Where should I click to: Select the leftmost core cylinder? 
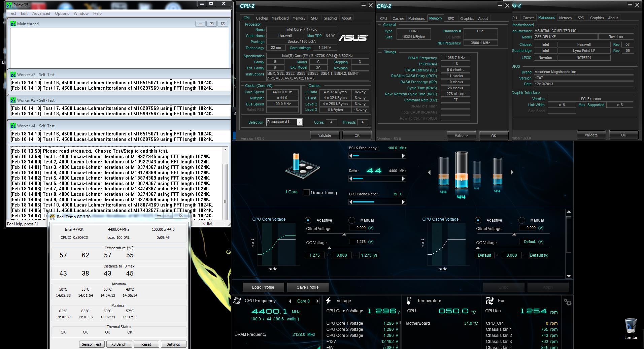(x=443, y=171)
